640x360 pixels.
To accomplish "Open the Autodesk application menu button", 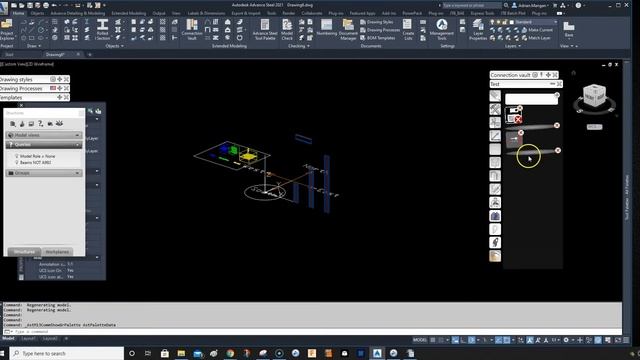I will 4,7.
